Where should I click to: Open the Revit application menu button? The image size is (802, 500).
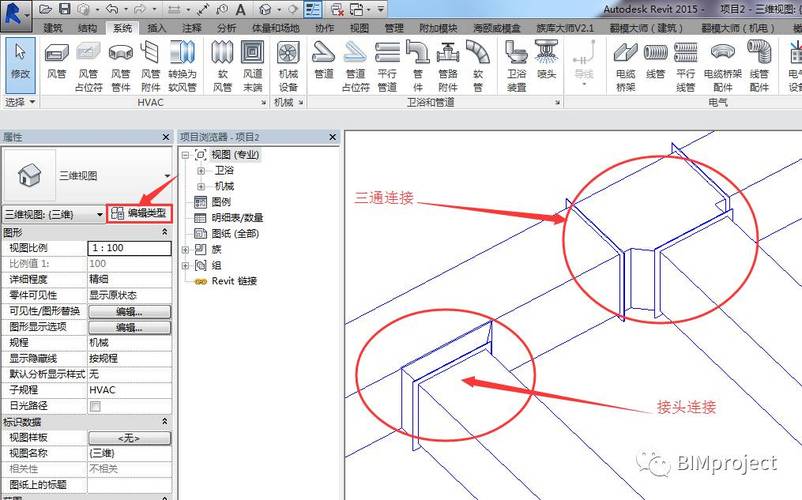(16, 15)
